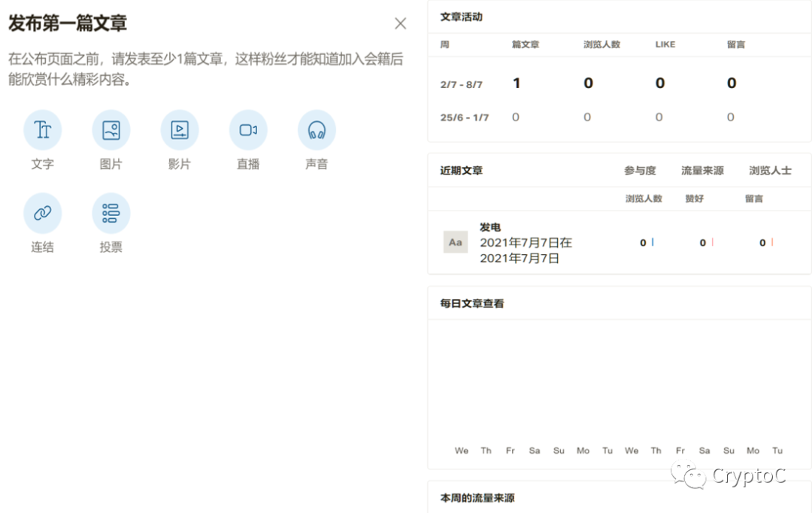Screen dimensions: 812x513
Task: Select the 文字 text post icon
Action: tap(43, 130)
